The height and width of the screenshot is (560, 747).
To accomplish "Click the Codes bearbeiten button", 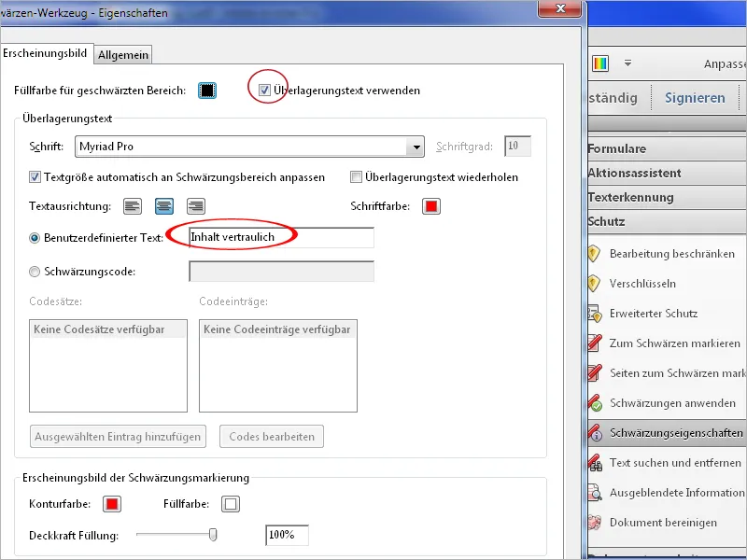I will tap(272, 437).
